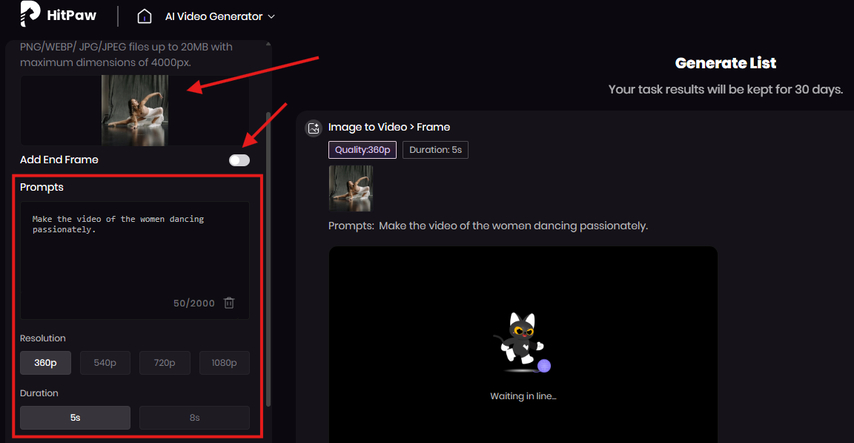This screenshot has width=854, height=443.
Task: Click the Image to Video task icon
Action: (313, 128)
